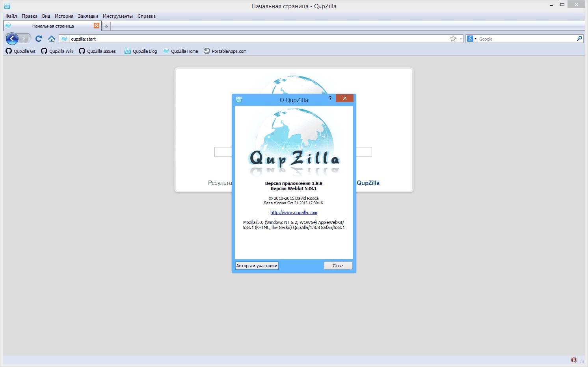Open the Файл menu
The height and width of the screenshot is (367, 588).
pos(11,16)
